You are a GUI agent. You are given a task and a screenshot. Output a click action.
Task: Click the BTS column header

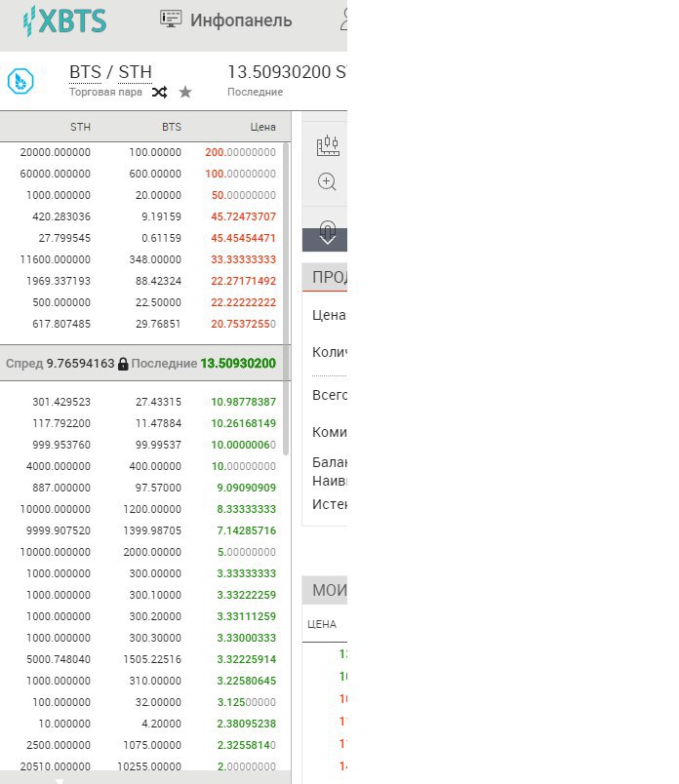pyautogui.click(x=171, y=127)
